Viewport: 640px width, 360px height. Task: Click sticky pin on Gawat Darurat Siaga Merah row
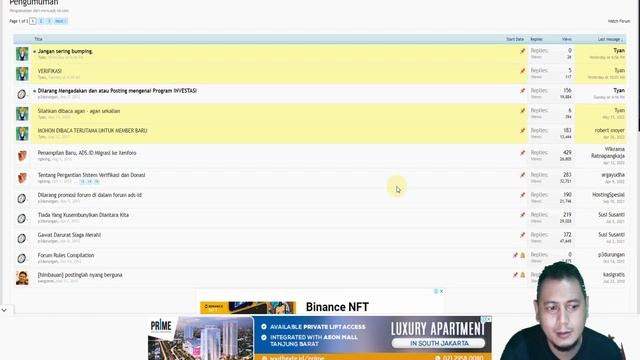point(522,235)
